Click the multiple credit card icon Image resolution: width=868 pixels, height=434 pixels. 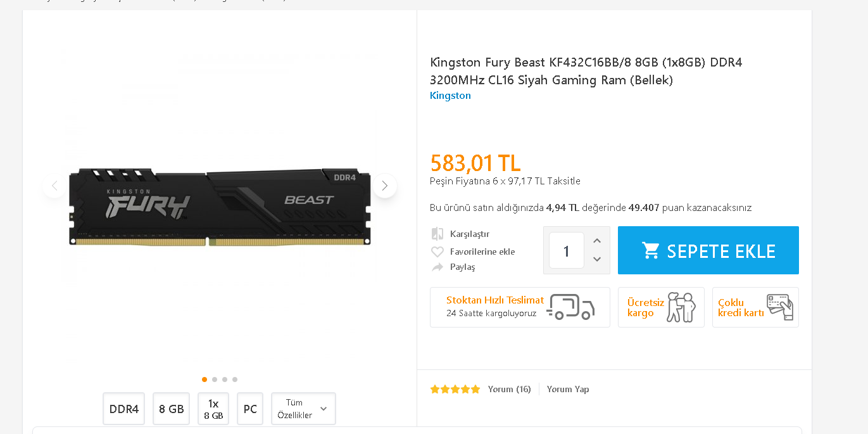click(779, 307)
